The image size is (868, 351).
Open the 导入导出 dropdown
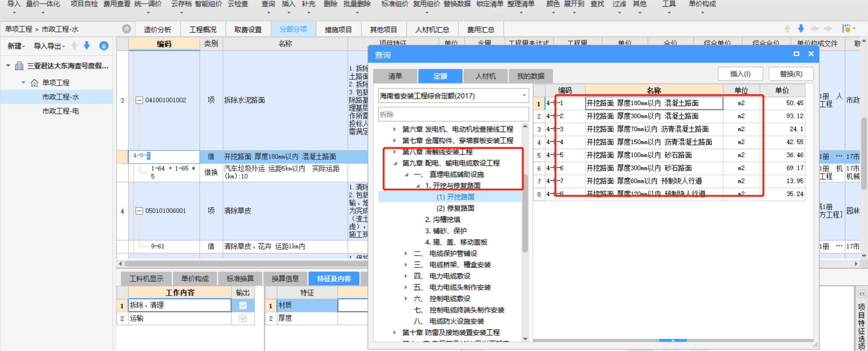click(49, 46)
